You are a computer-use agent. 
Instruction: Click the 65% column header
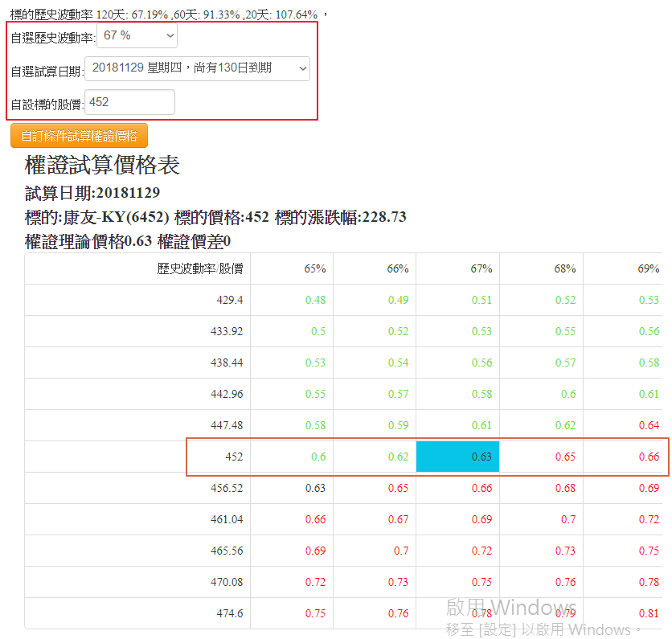coord(315,268)
